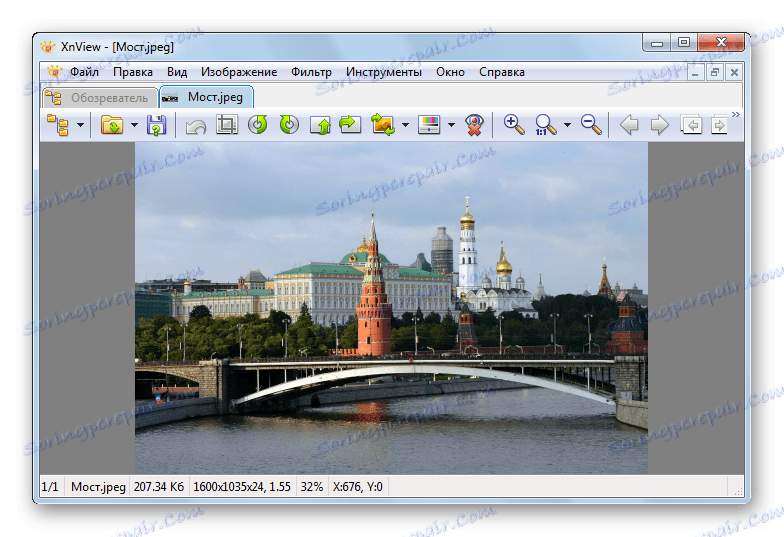This screenshot has height=537, width=784.
Task: Click the flip image up-arrow icon
Action: 320,125
